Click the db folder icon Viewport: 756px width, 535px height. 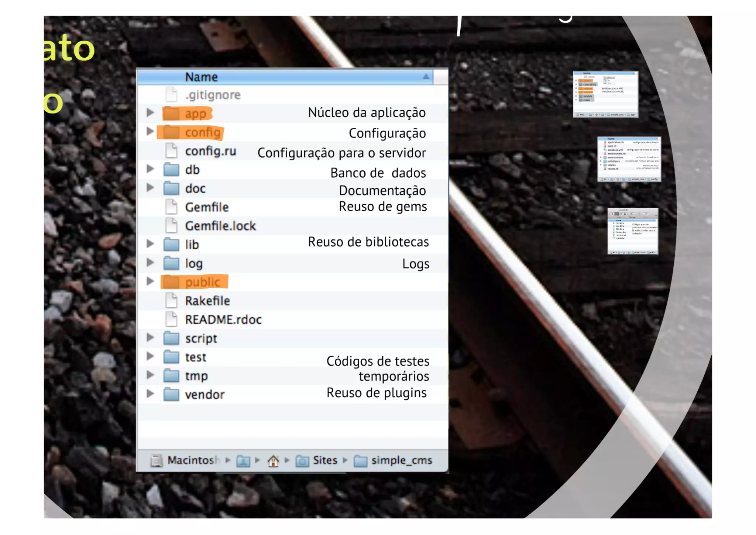pyautogui.click(x=171, y=170)
